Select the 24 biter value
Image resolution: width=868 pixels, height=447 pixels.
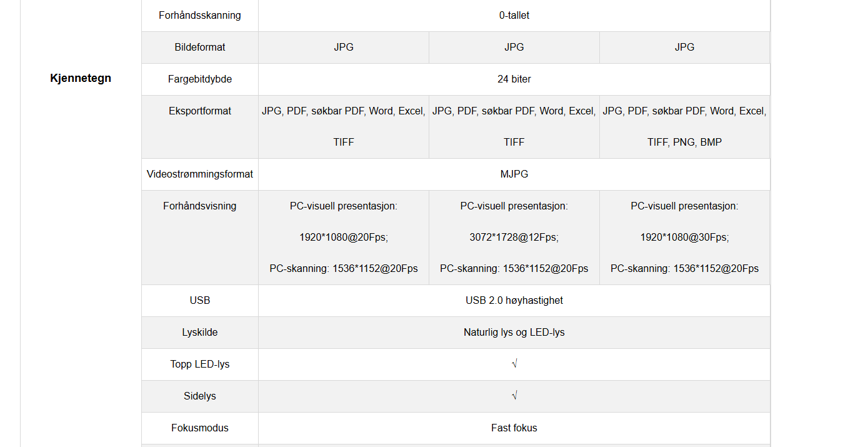(x=514, y=79)
